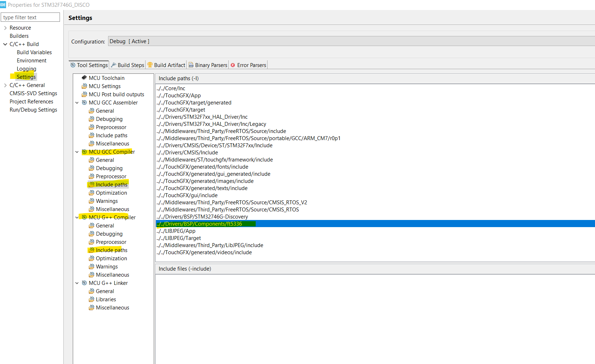Collapse the MCU GCC Assembler section
This screenshot has height=364, width=595.
coord(77,102)
